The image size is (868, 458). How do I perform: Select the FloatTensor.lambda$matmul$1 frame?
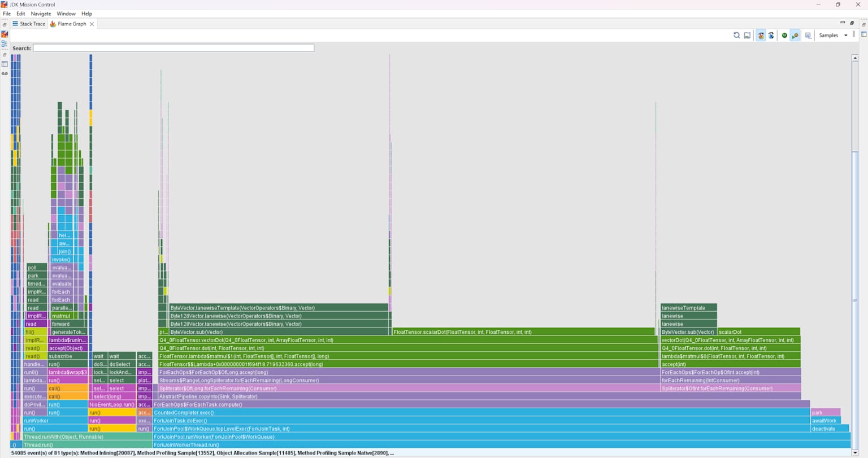click(408, 356)
